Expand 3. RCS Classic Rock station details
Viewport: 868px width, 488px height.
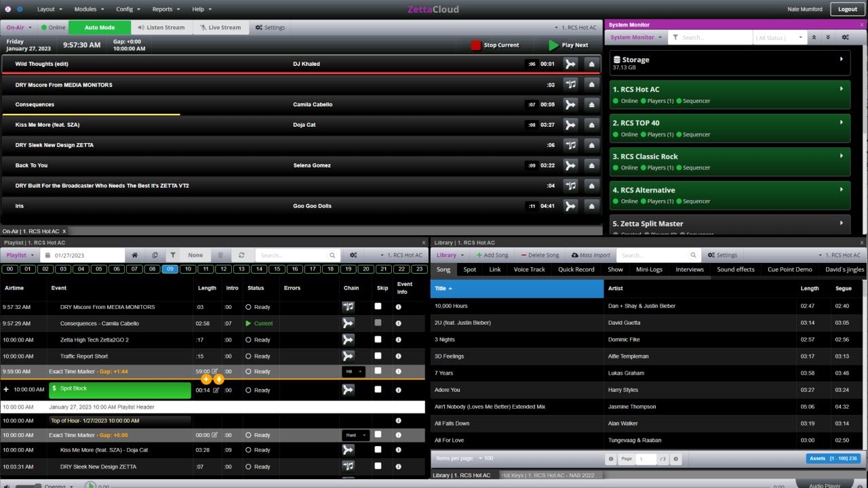(842, 155)
